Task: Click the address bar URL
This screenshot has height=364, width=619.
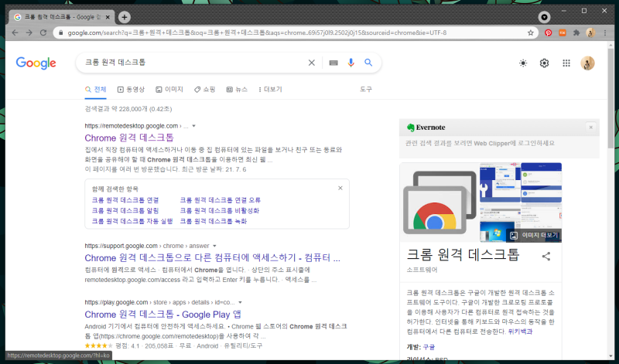Action: click(x=257, y=32)
